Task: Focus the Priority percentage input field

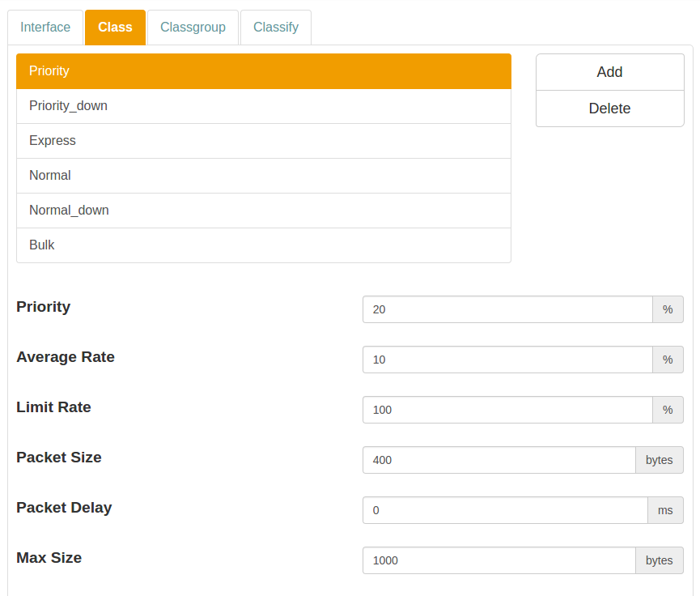Action: (507, 309)
